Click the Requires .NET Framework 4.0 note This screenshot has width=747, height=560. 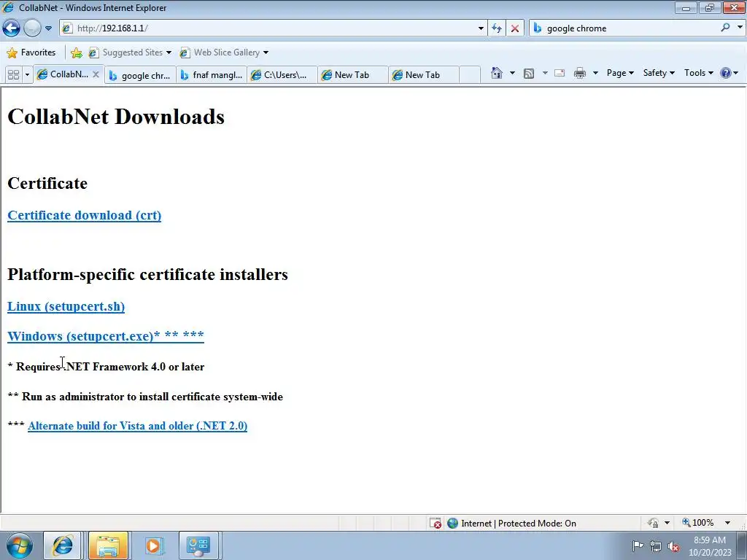[106, 367]
